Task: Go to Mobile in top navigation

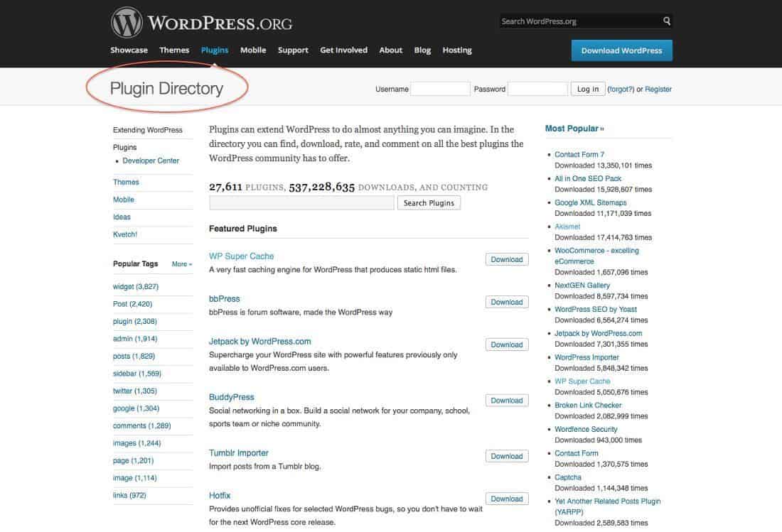Action: tap(253, 50)
